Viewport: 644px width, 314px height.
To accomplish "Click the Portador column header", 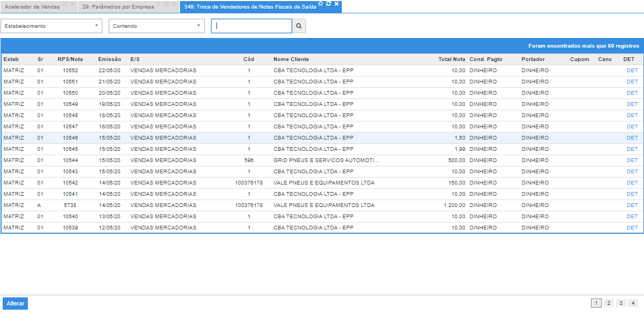I will pos(533,59).
